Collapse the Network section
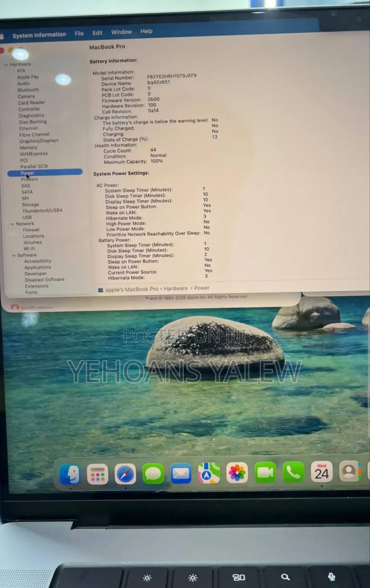This screenshot has height=588, width=370. pos(12,224)
